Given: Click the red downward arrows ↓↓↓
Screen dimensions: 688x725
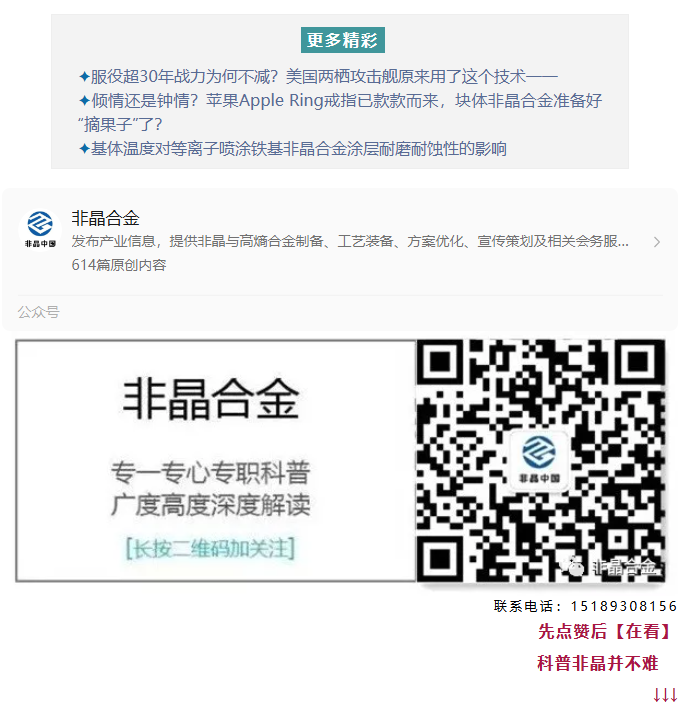Looking at the screenshot, I should [665, 694].
